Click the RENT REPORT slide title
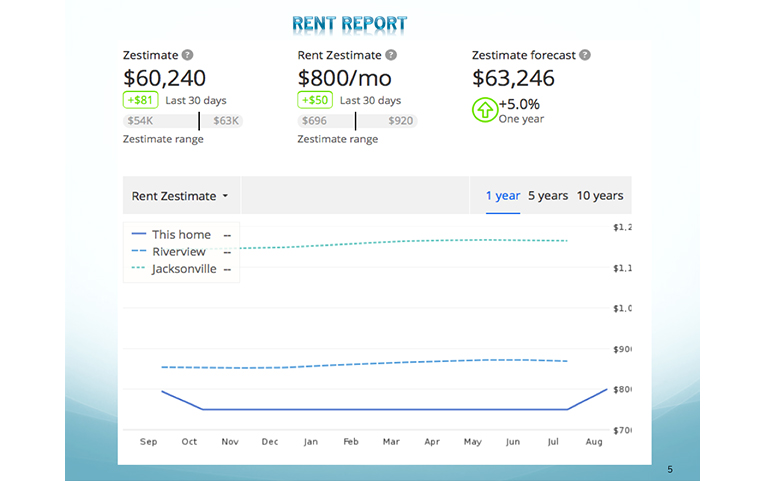The height and width of the screenshot is (481, 770). (350, 24)
